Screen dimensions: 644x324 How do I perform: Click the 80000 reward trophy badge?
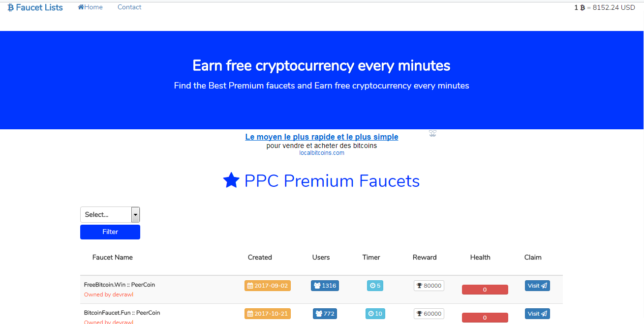[429, 286]
